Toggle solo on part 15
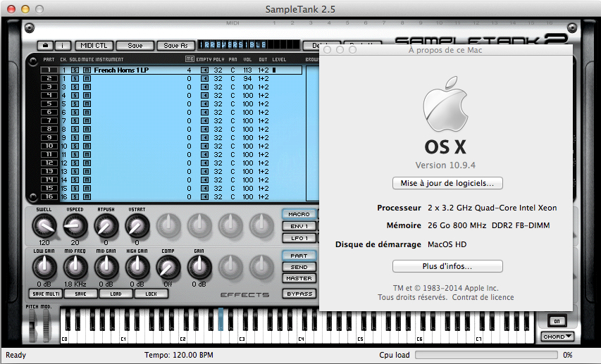 pyautogui.click(x=75, y=188)
